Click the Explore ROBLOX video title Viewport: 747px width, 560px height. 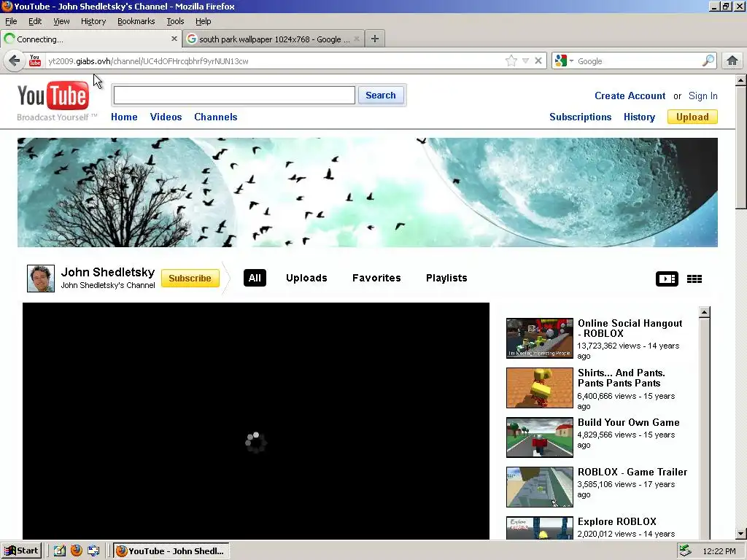point(617,521)
